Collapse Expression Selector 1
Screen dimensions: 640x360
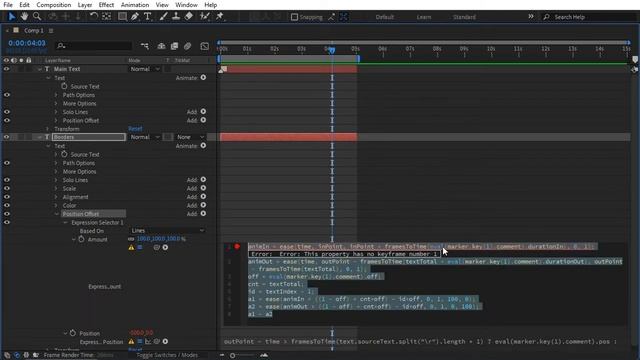[65, 222]
